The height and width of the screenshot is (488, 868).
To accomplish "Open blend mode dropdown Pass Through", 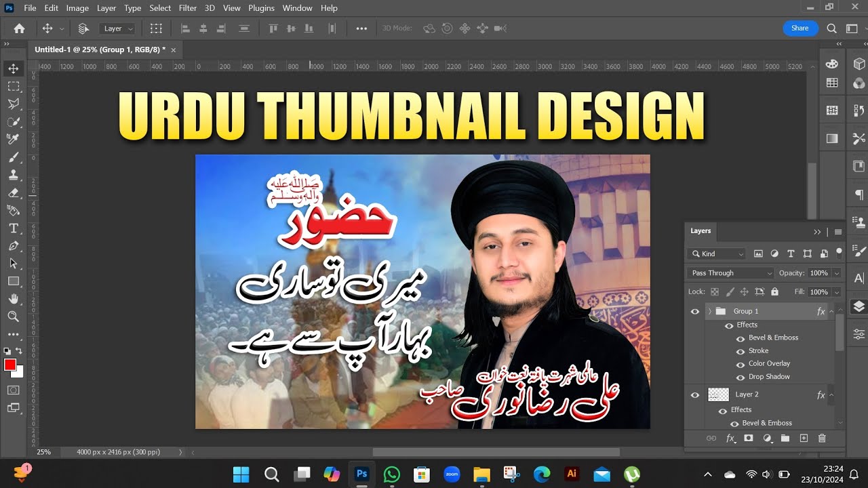I will [x=730, y=273].
